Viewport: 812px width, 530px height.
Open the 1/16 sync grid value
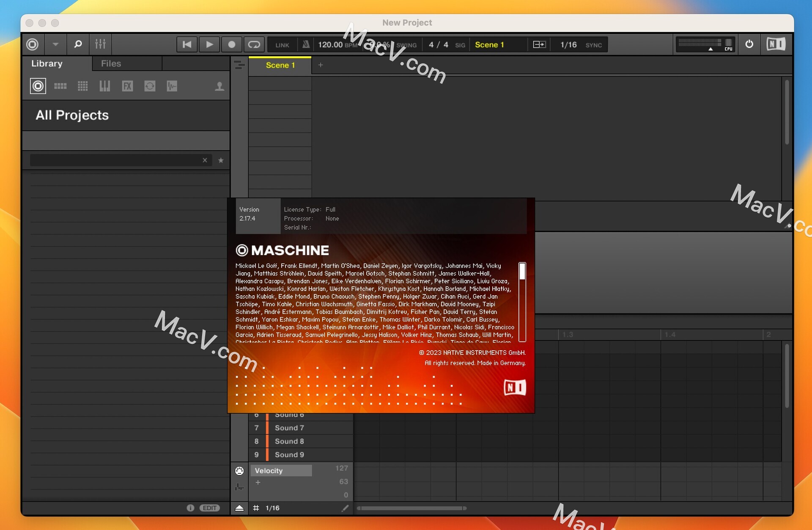tap(568, 45)
